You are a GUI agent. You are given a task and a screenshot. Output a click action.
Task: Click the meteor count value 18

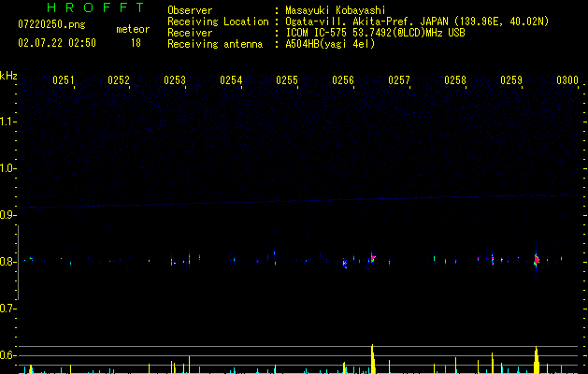[x=136, y=43]
